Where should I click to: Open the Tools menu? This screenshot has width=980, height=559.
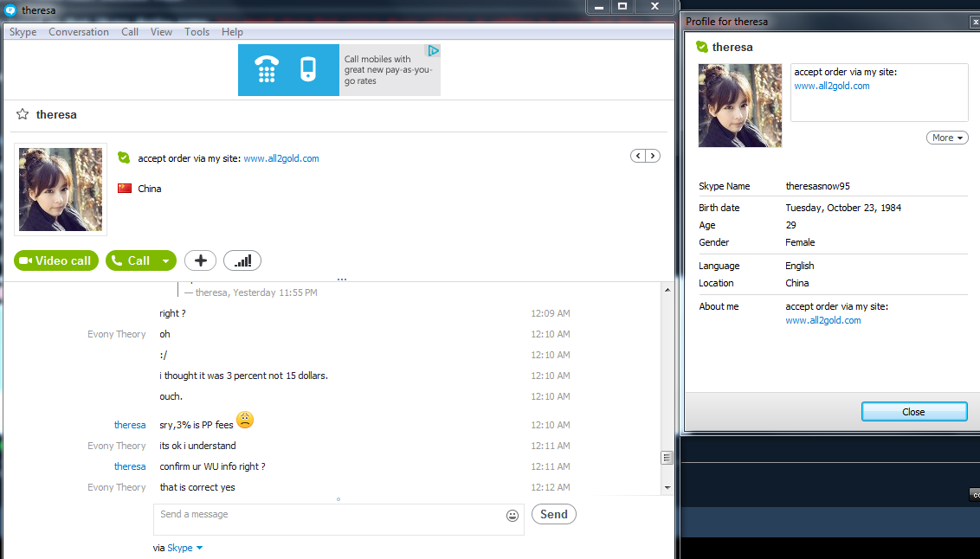[197, 32]
